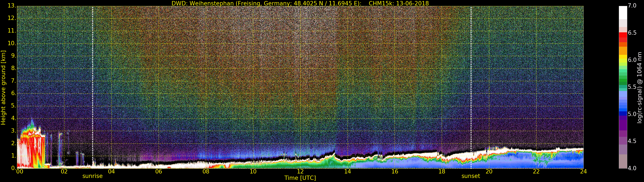Pick the red band on the colorbar
The width and height of the screenshot is (644, 182).
click(x=623, y=37)
